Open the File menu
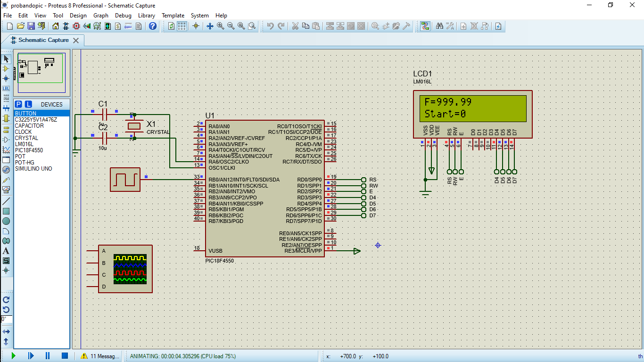The height and width of the screenshot is (362, 644). 8,16
